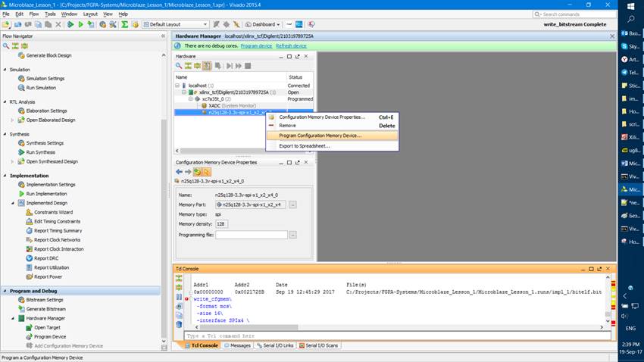Choose Export to Spreadsheet in context menu

pos(304,145)
